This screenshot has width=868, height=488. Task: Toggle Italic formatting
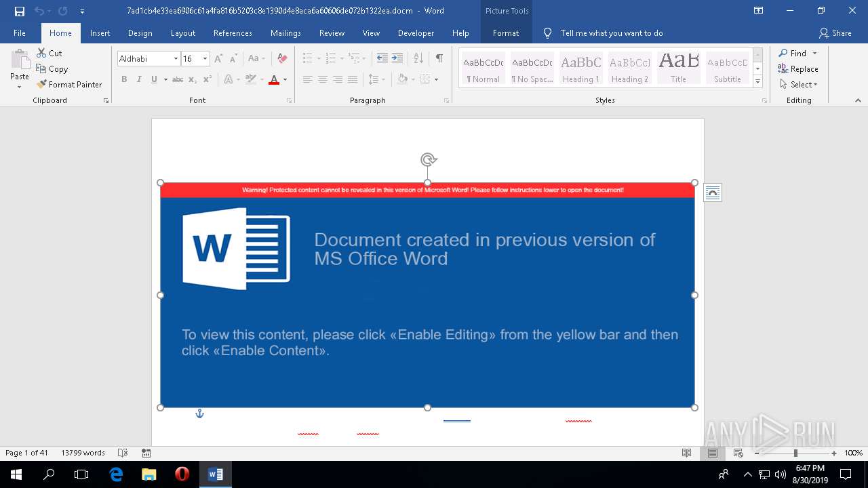click(x=139, y=80)
